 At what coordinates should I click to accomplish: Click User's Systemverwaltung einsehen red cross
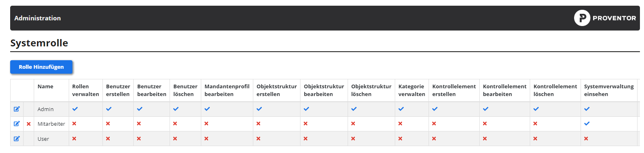point(586,139)
